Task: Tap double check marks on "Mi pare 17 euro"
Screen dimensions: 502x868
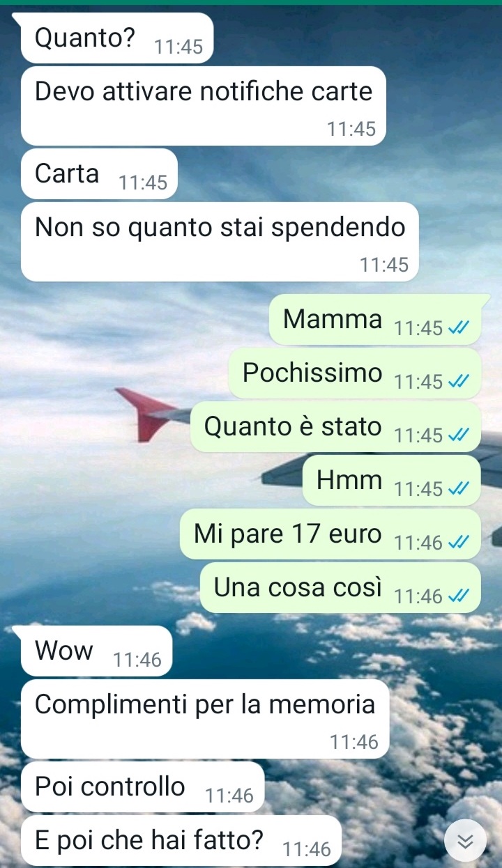Action: [459, 543]
